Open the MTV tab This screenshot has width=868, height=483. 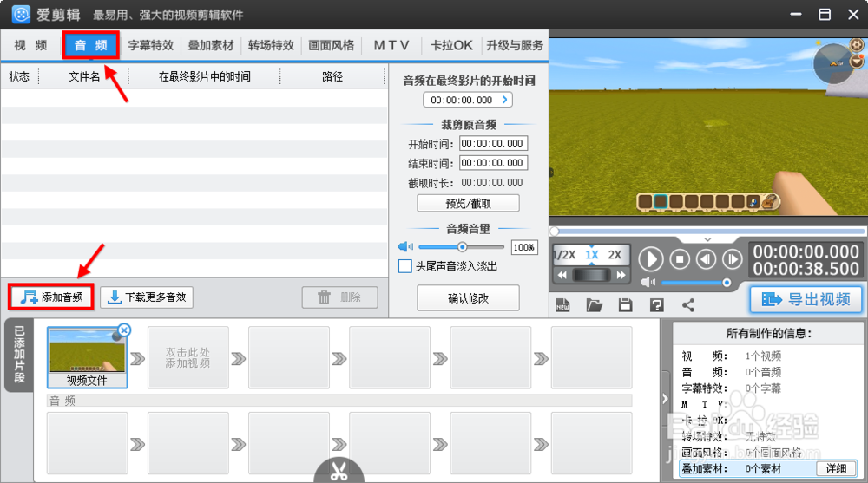391,45
